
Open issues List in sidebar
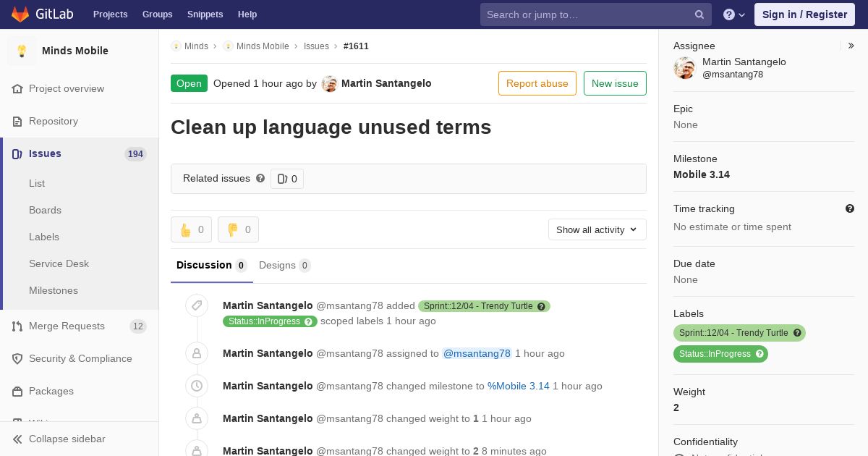click(x=37, y=183)
